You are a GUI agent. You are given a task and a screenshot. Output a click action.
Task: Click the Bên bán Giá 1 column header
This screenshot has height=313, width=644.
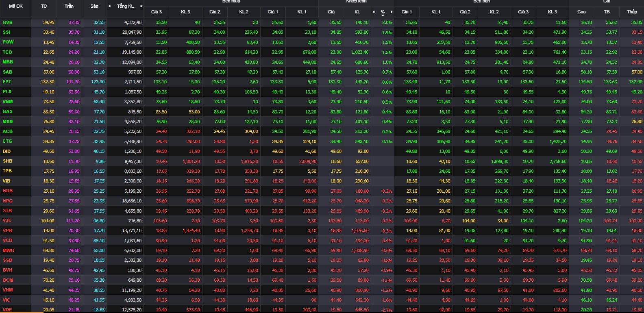(407, 12)
